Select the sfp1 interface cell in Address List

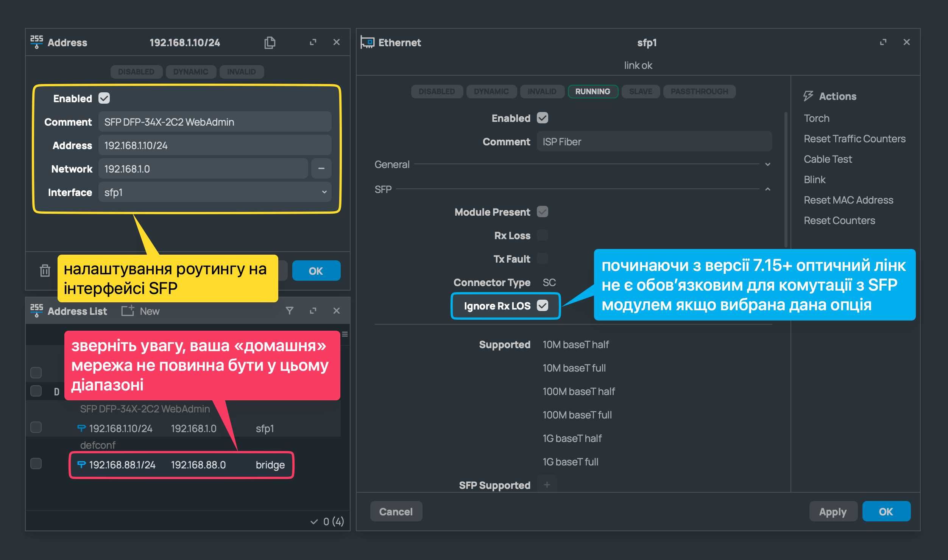click(265, 428)
